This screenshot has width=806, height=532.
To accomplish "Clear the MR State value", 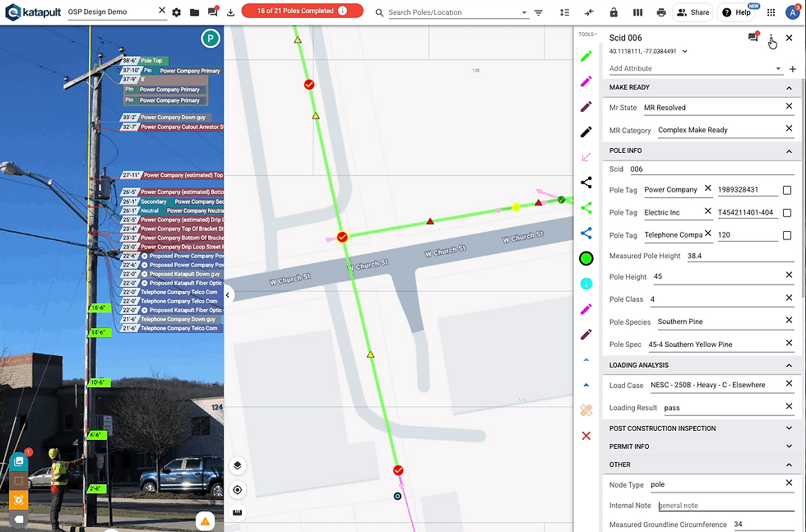I will pos(789,106).
